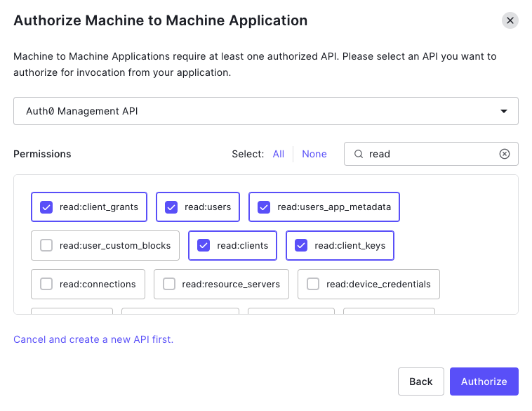Select None permissions link

click(314, 154)
